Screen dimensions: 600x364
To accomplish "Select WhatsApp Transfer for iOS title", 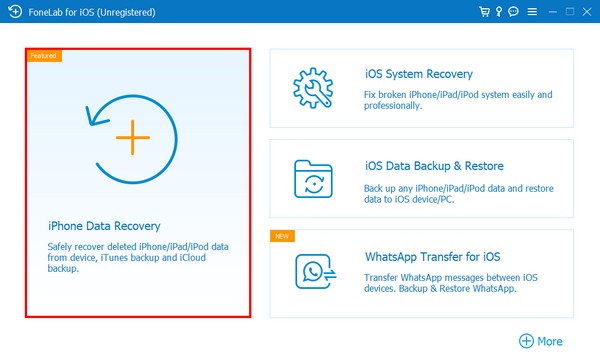I will tap(432, 256).
